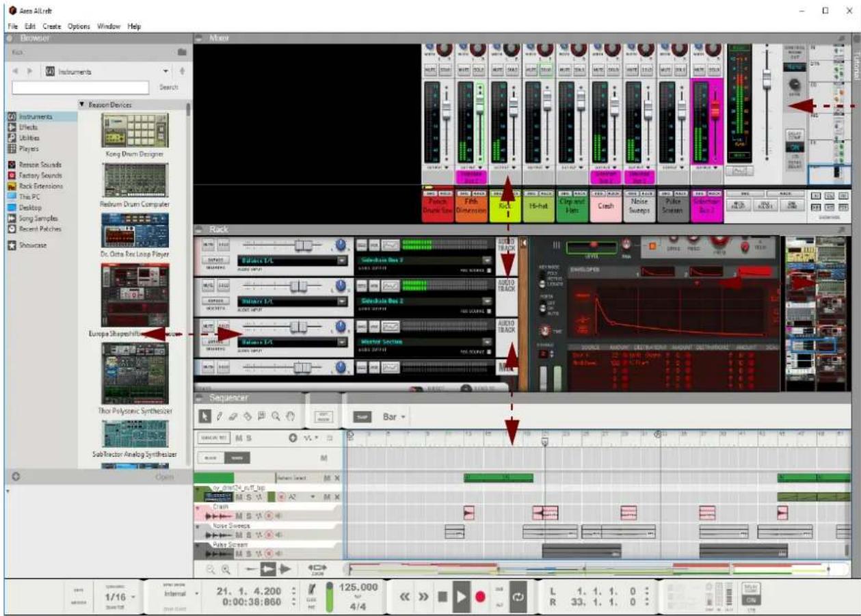Open the Bar snap value dropdown

click(x=395, y=416)
